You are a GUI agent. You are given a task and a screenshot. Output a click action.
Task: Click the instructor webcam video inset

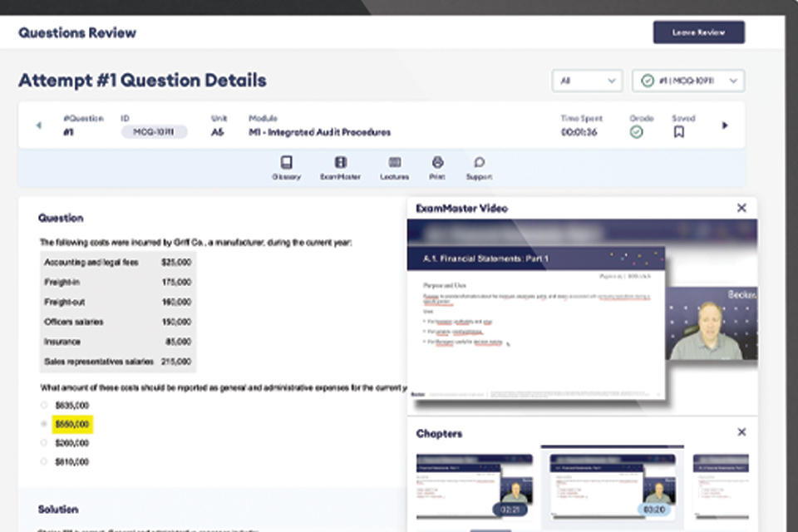pos(712,324)
